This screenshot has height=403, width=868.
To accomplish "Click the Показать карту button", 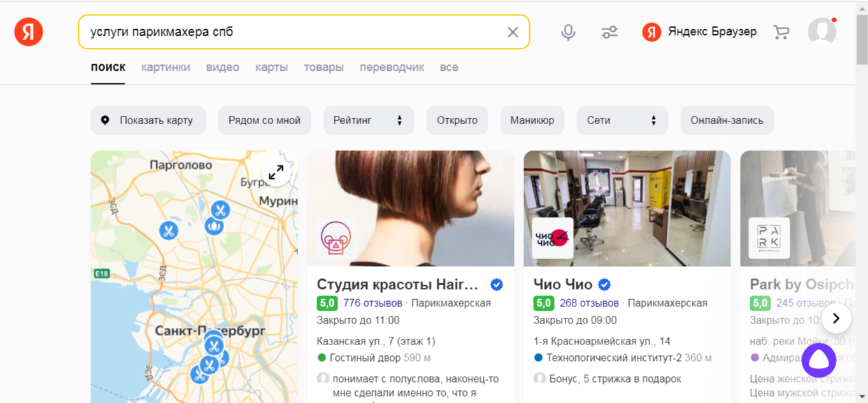I will 148,120.
